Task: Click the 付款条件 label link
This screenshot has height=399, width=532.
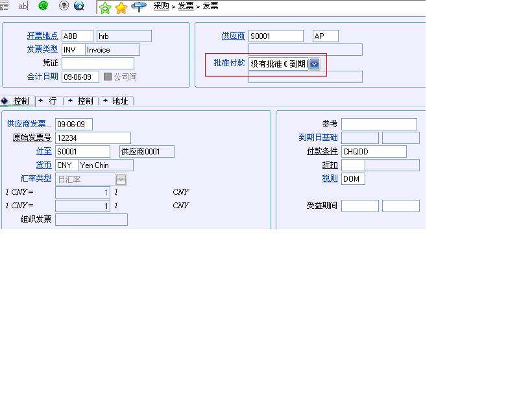Action: 322,151
